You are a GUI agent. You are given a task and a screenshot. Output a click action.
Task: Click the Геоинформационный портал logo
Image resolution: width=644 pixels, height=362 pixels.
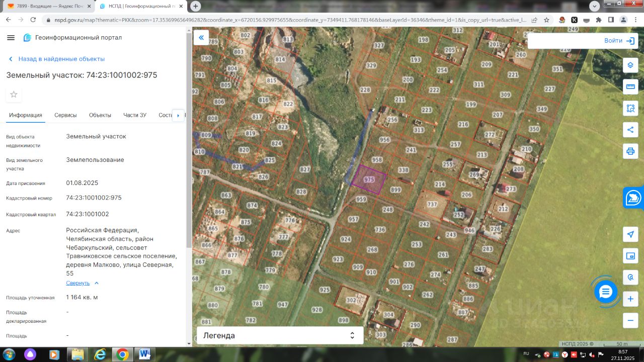pyautogui.click(x=72, y=38)
